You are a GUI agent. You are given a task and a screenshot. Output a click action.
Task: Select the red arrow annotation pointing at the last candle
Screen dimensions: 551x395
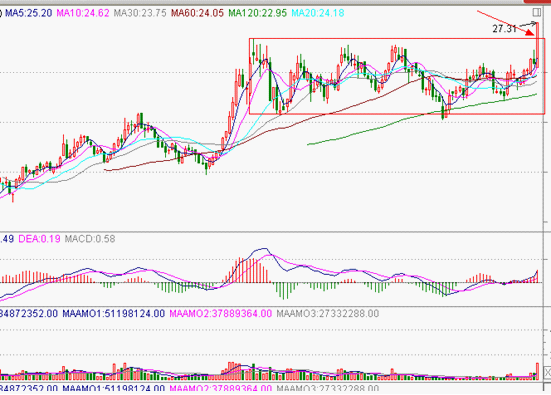[506, 23]
